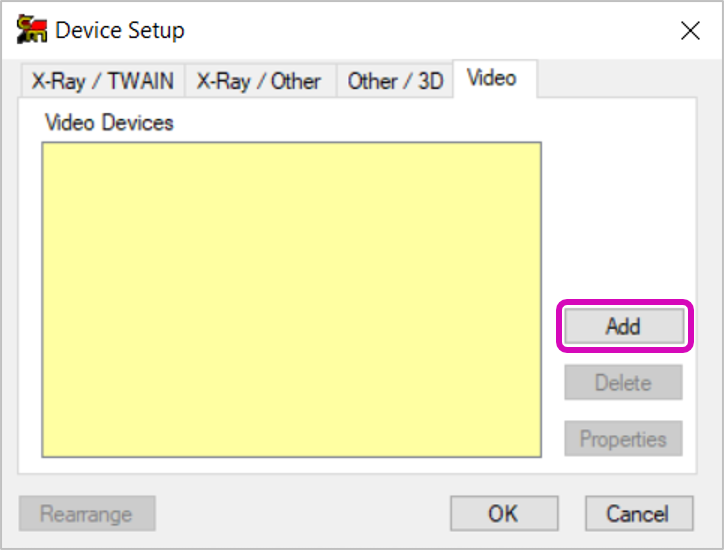
Task: Click the "Device Setup" title text
Action: 119,31
